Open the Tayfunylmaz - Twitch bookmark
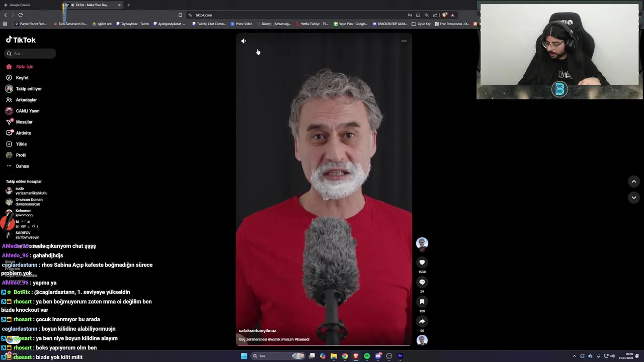The image size is (644, 362). point(133,24)
